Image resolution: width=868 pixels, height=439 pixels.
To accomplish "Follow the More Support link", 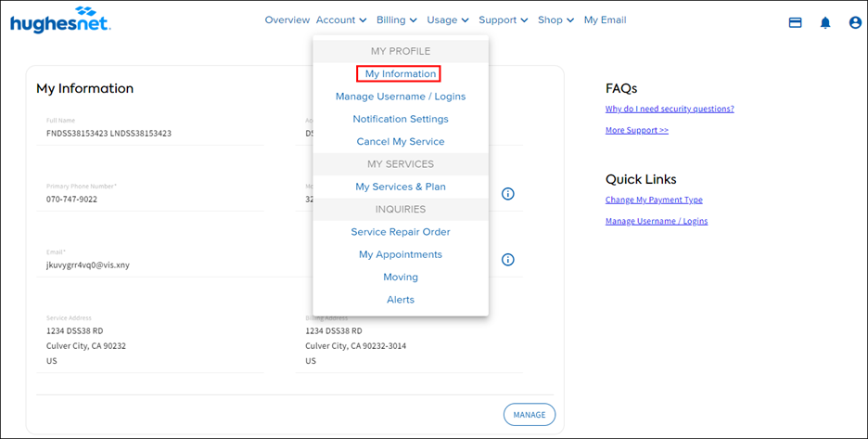I will click(636, 130).
